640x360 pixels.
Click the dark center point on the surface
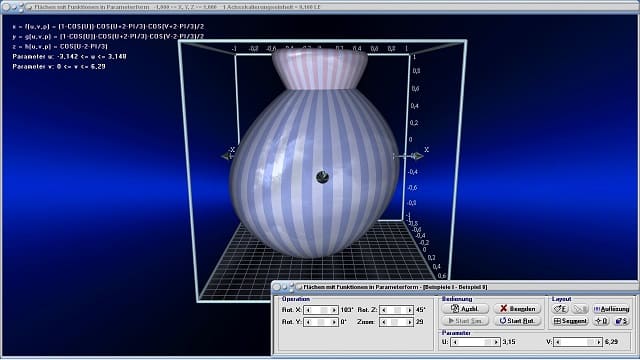322,177
